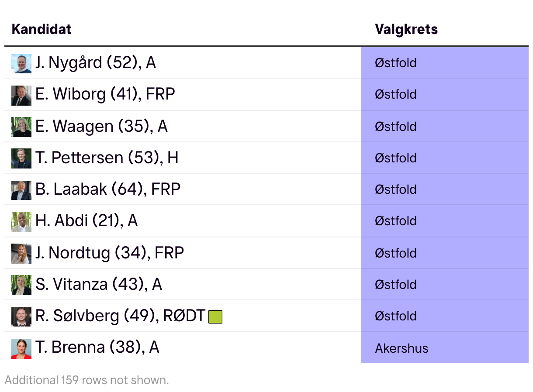
Task: Click S. Vitanza's portrait photo
Action: coord(21,285)
